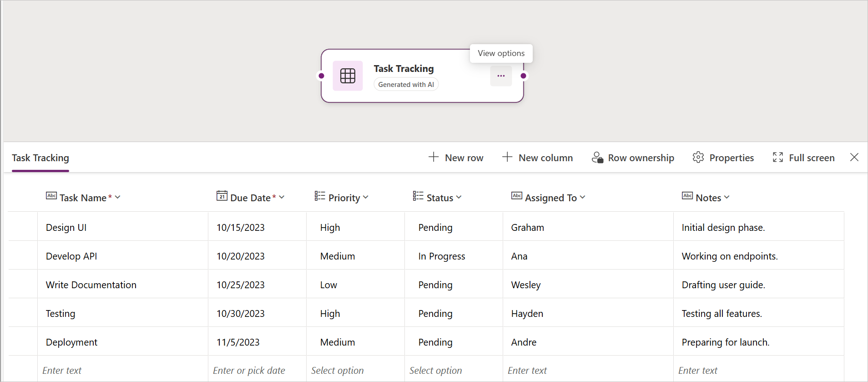
Task: Click the Enter or pick date field
Action: [x=257, y=370]
